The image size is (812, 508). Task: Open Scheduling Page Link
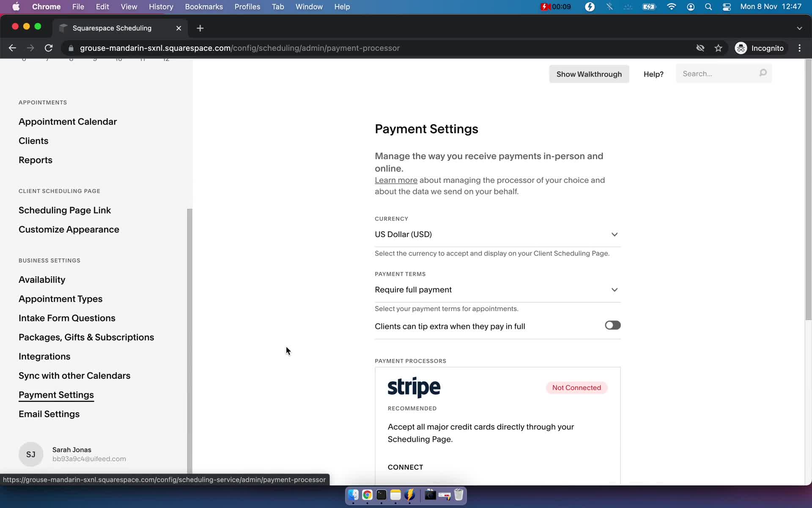65,210
